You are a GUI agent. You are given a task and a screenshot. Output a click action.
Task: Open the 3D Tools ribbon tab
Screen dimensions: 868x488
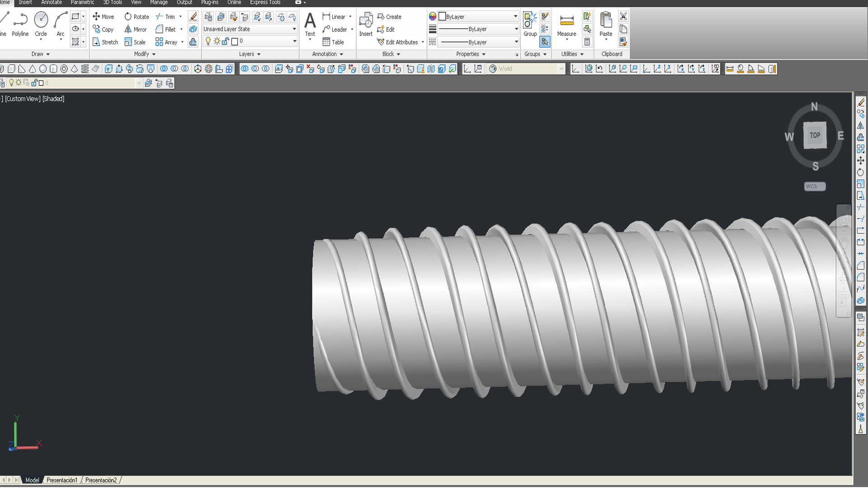113,3
